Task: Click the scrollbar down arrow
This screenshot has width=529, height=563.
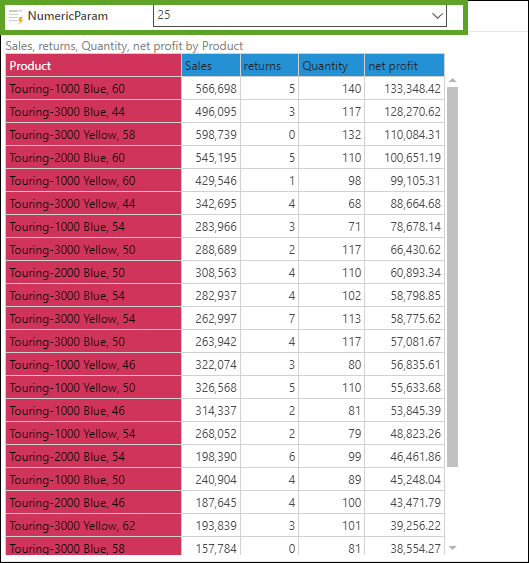Action: tap(453, 548)
